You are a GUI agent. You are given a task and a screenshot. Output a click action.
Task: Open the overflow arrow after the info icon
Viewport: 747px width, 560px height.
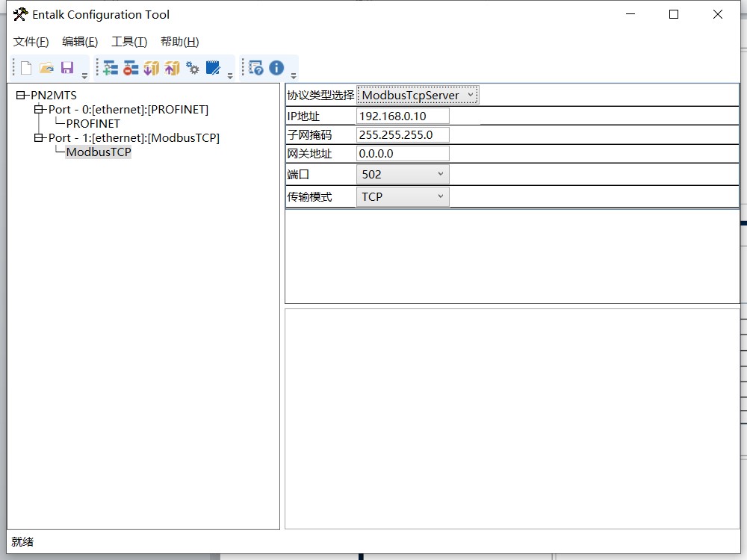point(294,75)
